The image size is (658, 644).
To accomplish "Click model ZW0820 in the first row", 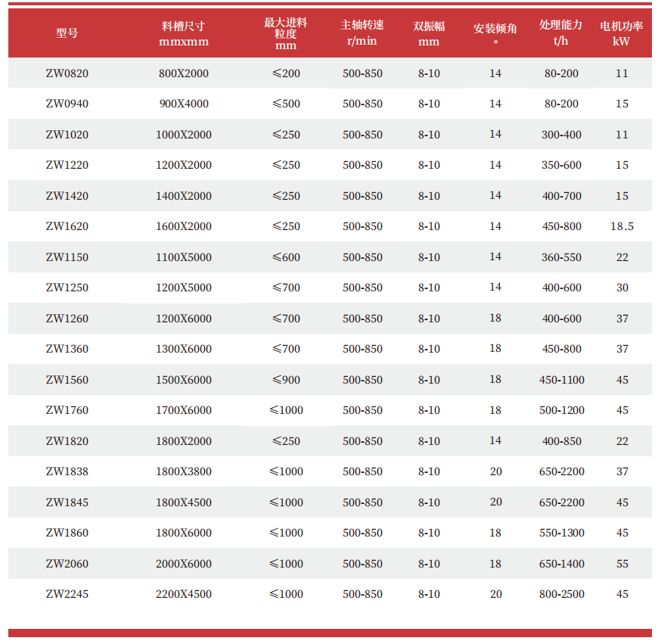I will (x=67, y=73).
